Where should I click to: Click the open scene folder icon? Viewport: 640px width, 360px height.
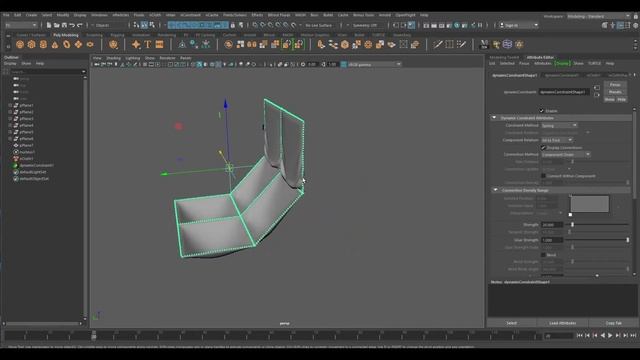pos(56,25)
